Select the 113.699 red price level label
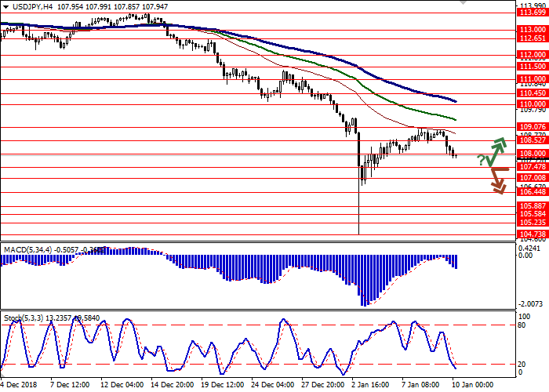 (x=531, y=11)
